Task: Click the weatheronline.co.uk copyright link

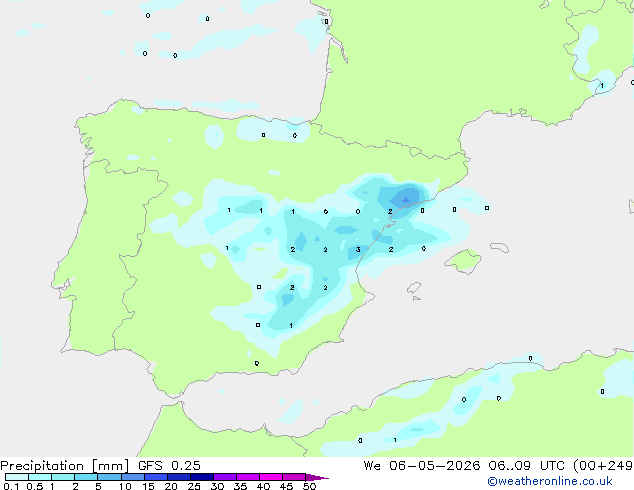Action: point(550,481)
